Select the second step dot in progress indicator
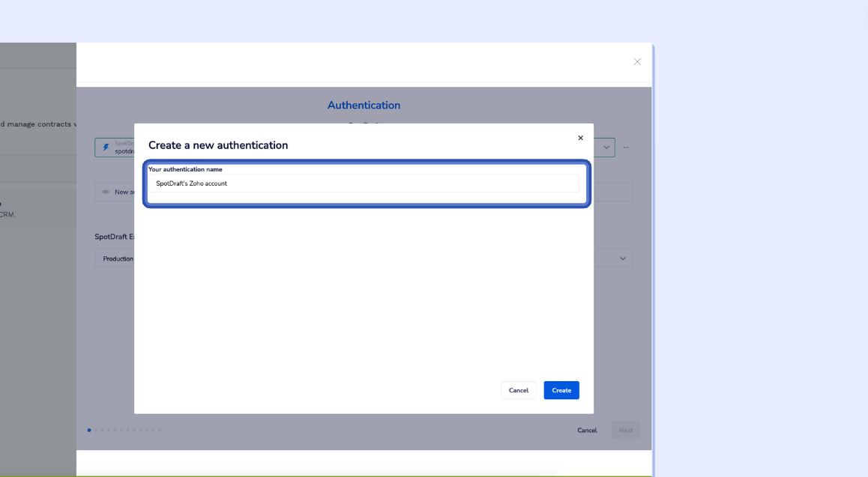 tap(96, 431)
